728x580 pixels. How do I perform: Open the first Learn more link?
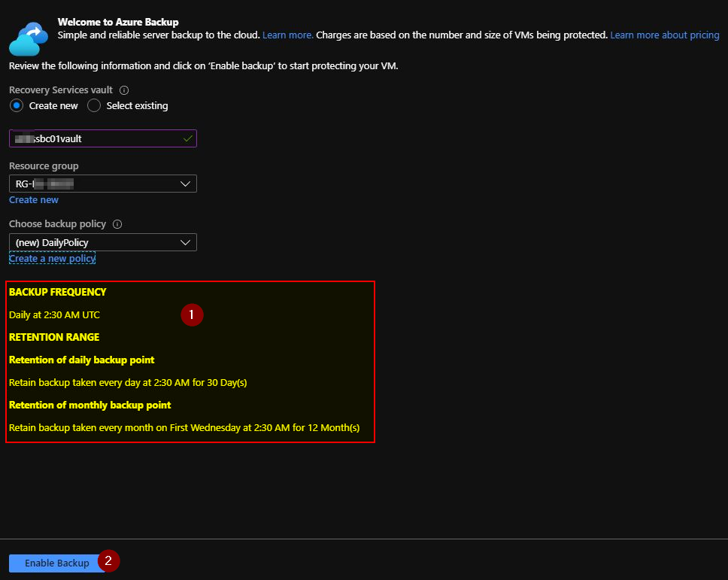tap(287, 35)
